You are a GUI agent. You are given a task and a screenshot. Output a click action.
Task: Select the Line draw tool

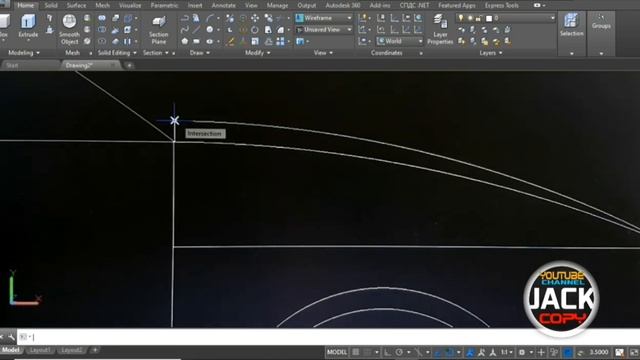point(196,30)
